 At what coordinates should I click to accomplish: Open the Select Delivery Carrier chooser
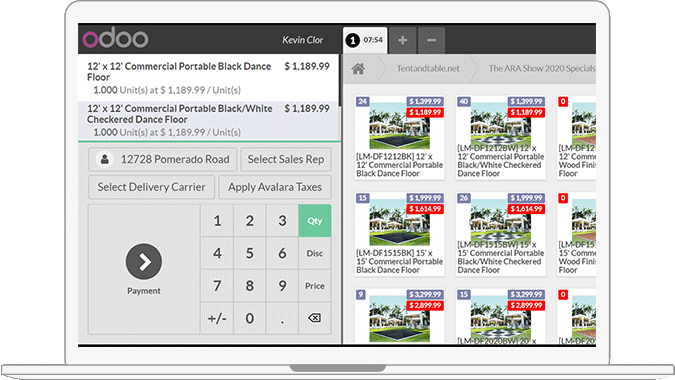[152, 187]
